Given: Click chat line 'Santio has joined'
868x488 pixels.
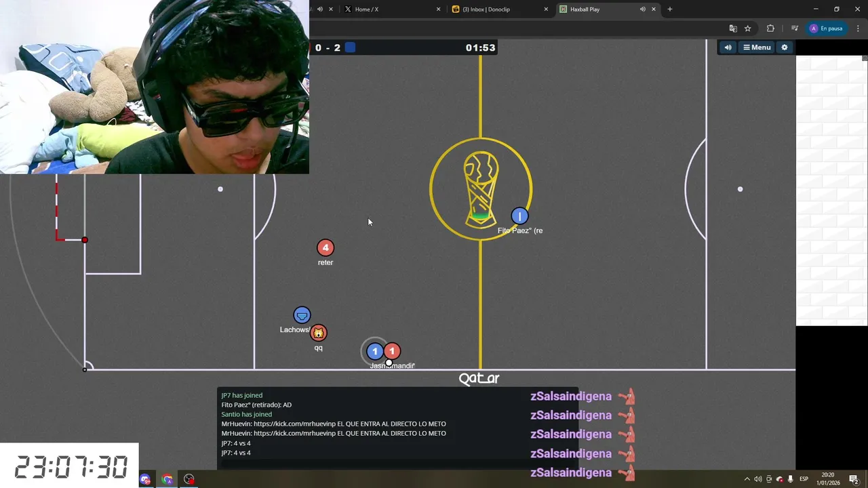Looking at the screenshot, I should click(x=247, y=414).
